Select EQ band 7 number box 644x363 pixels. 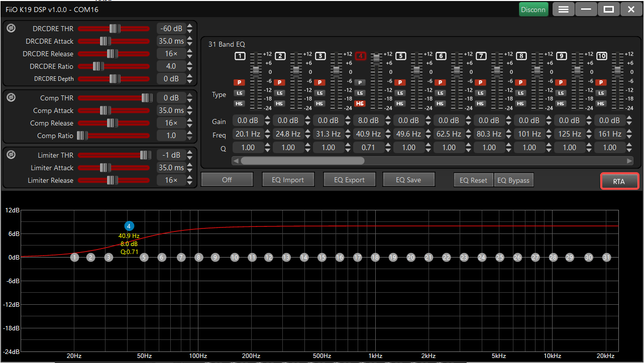[x=481, y=56]
